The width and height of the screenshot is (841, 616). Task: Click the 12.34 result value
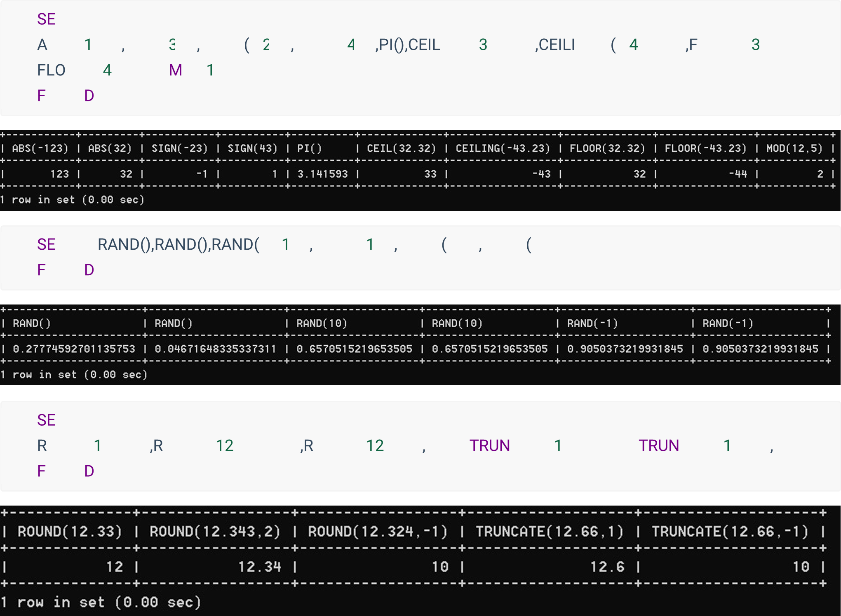click(260, 567)
